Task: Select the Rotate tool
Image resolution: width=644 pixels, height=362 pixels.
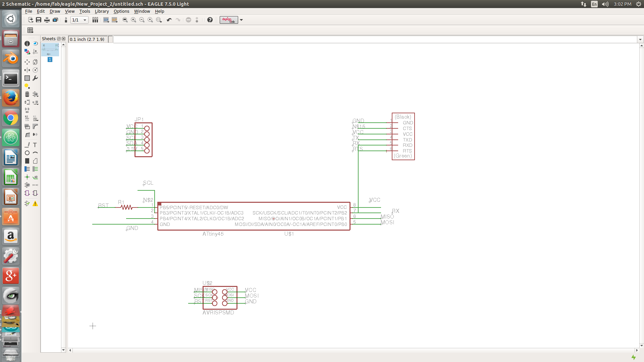Action: (x=35, y=70)
